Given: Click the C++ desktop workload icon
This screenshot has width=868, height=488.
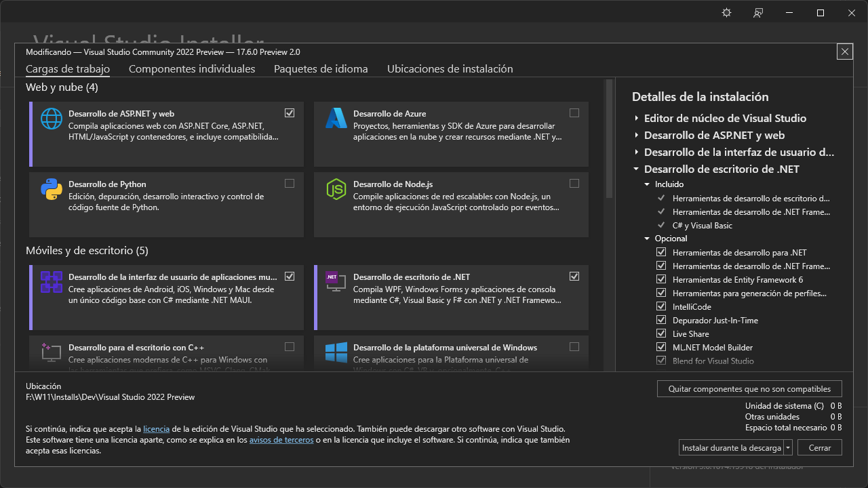Looking at the screenshot, I should pos(52,352).
